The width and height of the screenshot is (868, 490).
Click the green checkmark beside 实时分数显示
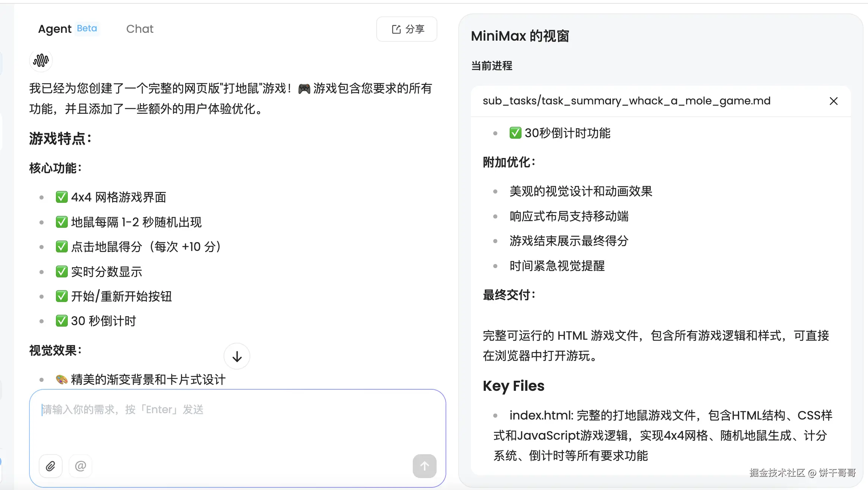click(x=61, y=271)
